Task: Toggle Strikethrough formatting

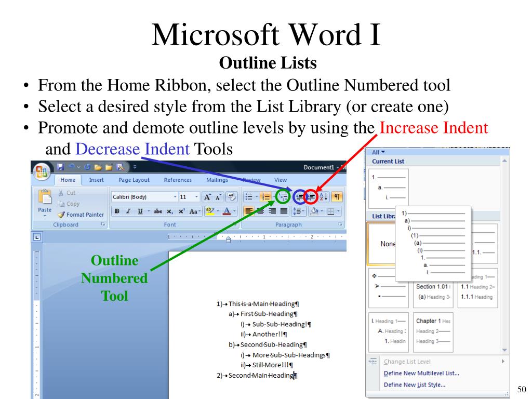Action: pos(158,211)
